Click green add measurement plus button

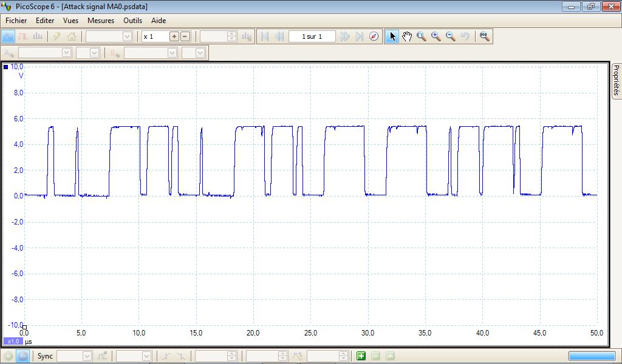tap(361, 356)
